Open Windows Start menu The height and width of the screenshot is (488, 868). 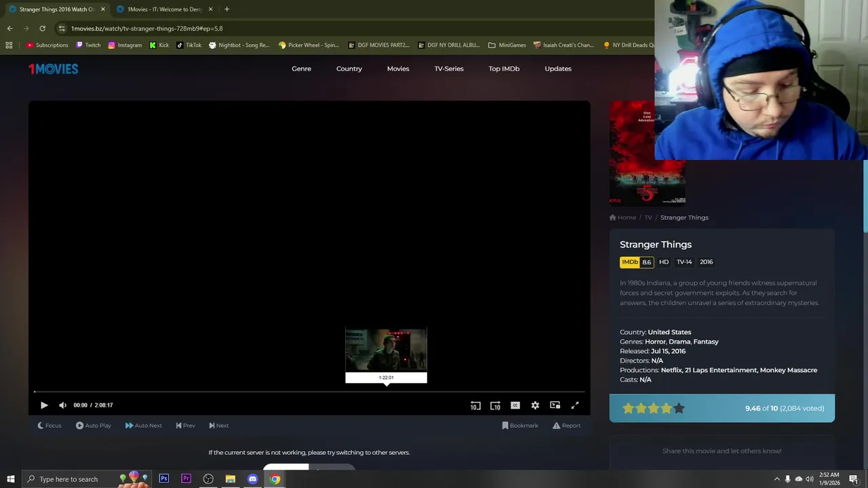pyautogui.click(x=10, y=479)
